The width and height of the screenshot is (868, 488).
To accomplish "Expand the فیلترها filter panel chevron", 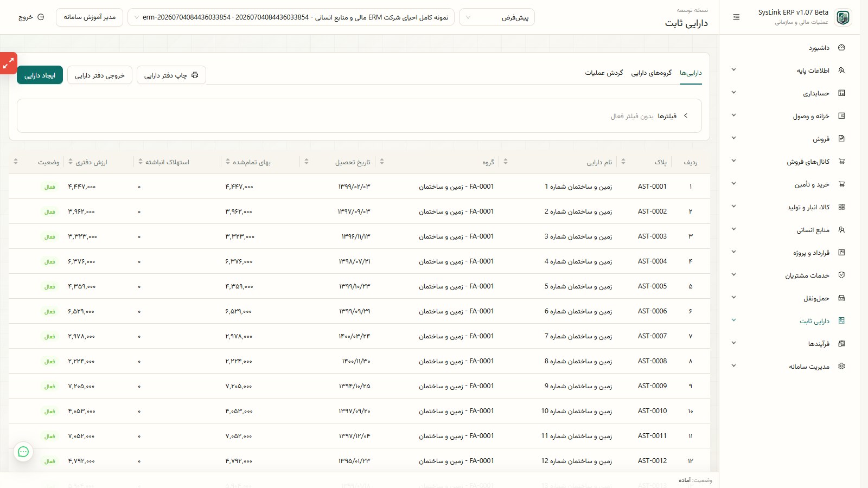I will 686,116.
